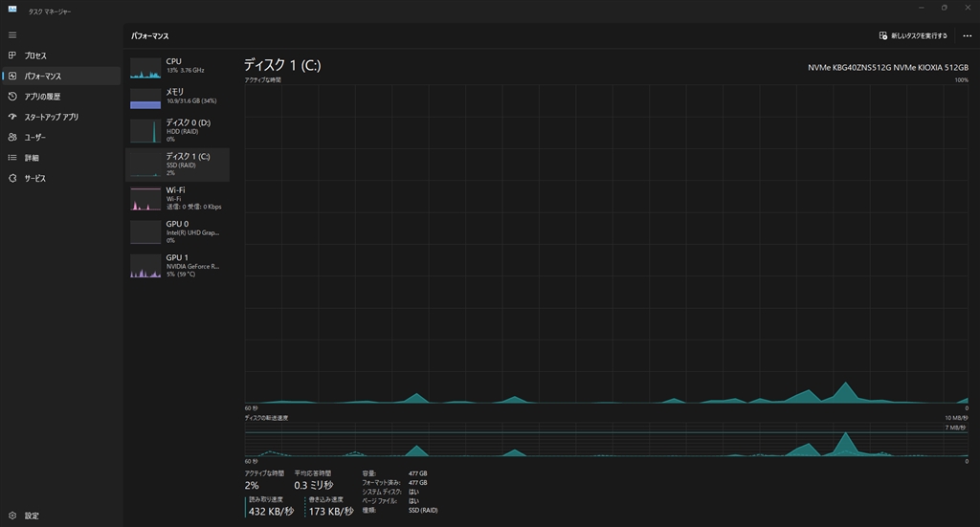
Task: Open the サービス services icon
Action: tap(12, 179)
